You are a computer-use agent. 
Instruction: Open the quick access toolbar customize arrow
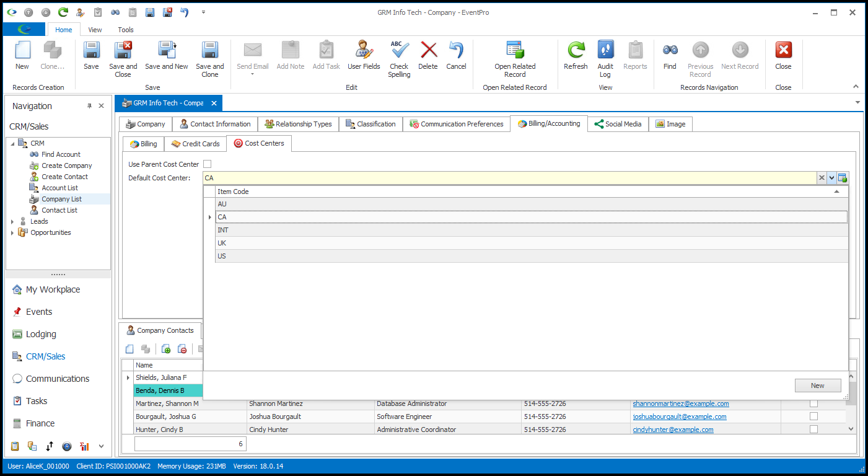[203, 12]
